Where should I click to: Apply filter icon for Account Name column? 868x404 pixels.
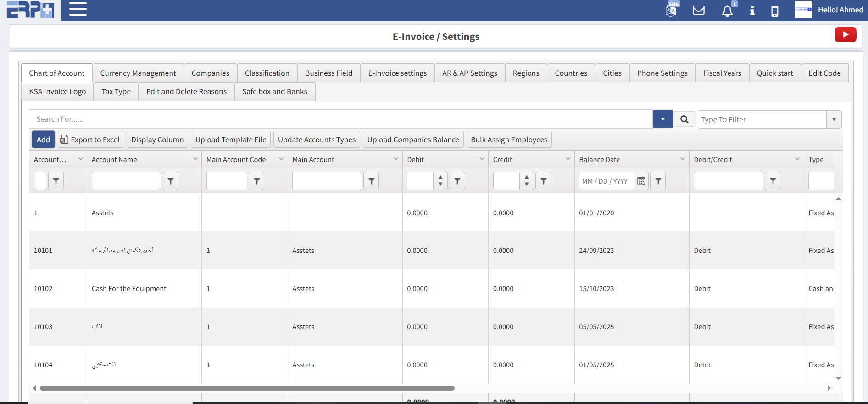click(x=171, y=181)
